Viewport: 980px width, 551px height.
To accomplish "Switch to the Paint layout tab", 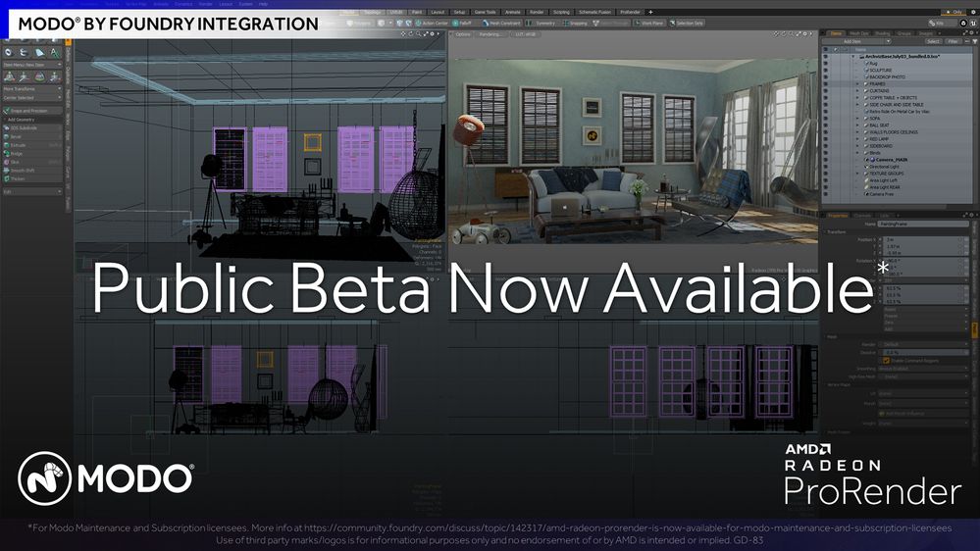I will point(416,12).
